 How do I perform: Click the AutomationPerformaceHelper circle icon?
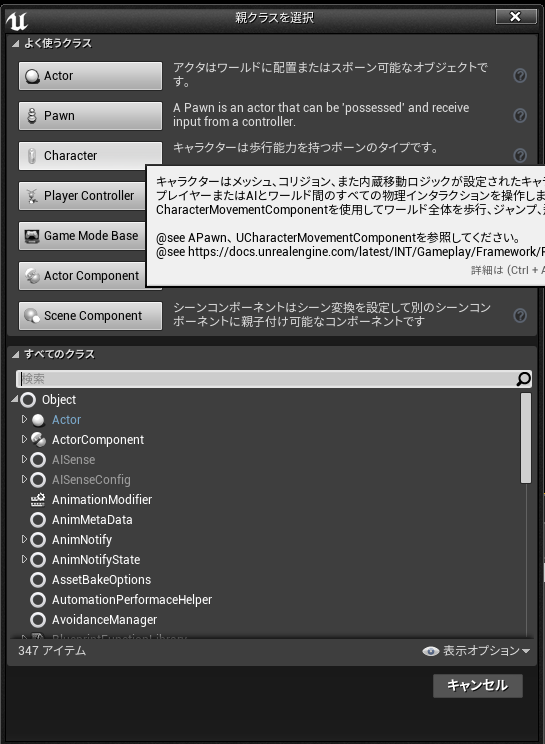coord(38,600)
